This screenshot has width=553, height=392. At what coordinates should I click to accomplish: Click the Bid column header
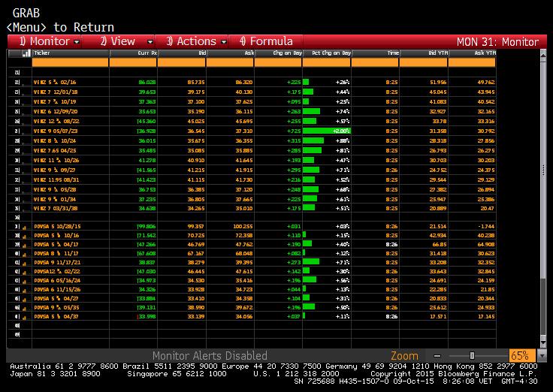(182, 53)
